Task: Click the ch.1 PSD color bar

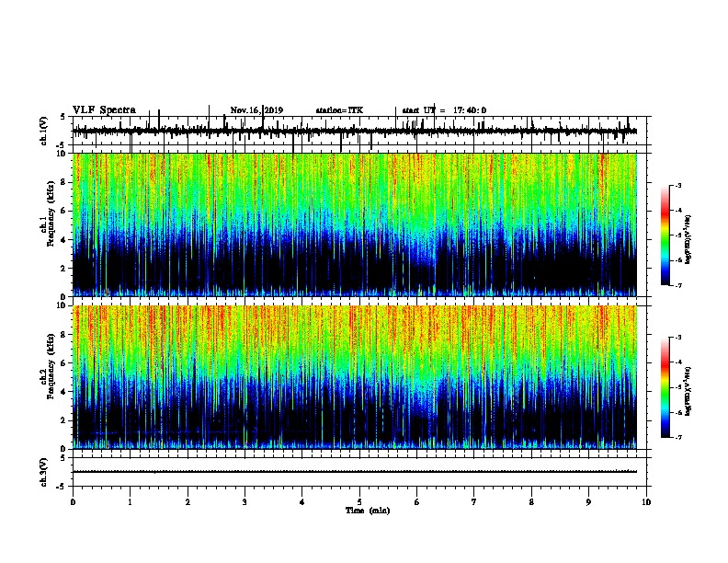Action: click(x=665, y=236)
